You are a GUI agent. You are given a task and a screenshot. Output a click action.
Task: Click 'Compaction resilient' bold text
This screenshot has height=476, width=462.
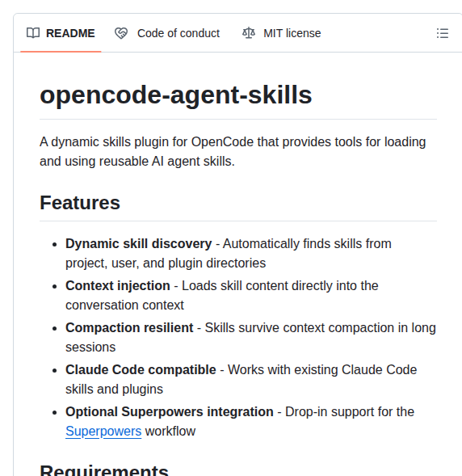[129, 328]
